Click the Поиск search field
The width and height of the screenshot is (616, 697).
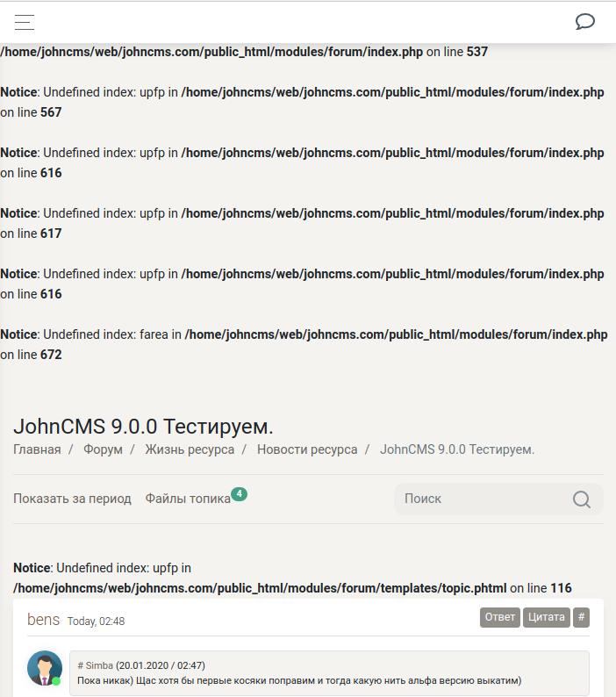[x=498, y=499]
